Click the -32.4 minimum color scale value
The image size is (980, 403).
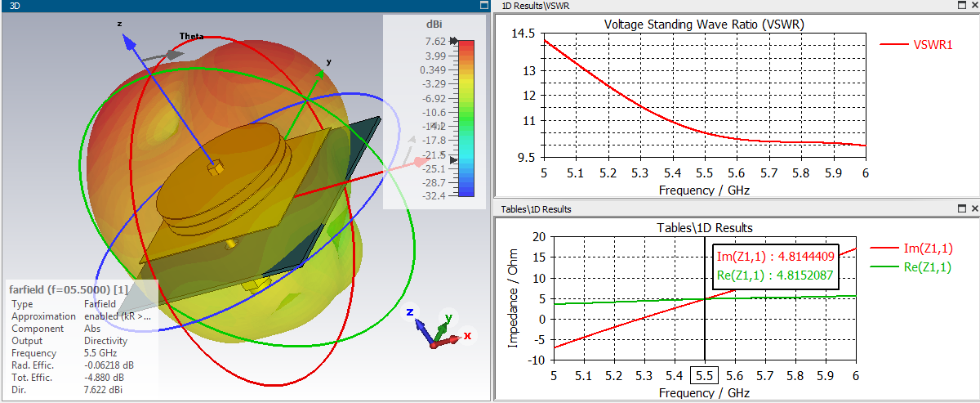click(x=433, y=196)
